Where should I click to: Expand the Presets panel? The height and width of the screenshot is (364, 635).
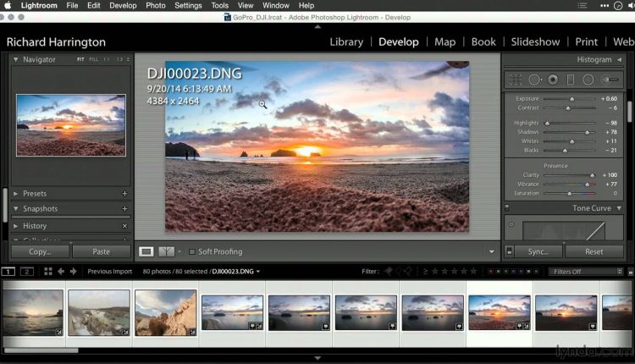coord(15,194)
